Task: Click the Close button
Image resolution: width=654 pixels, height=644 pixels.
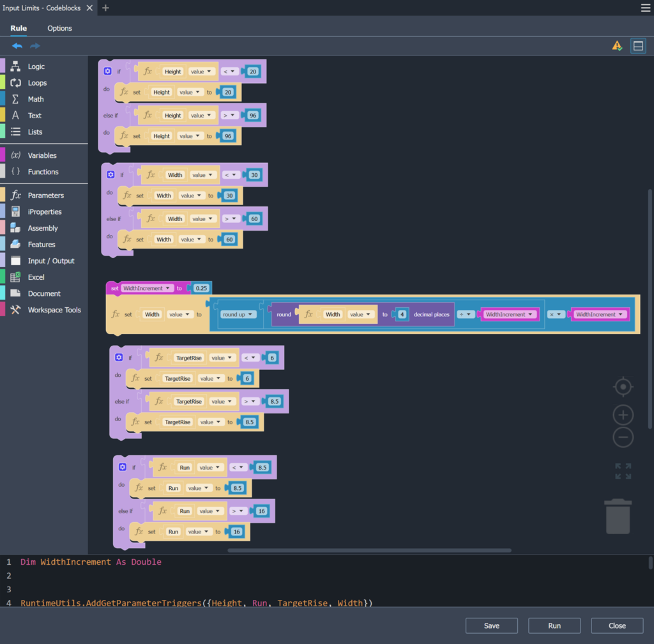Action: [x=617, y=625]
